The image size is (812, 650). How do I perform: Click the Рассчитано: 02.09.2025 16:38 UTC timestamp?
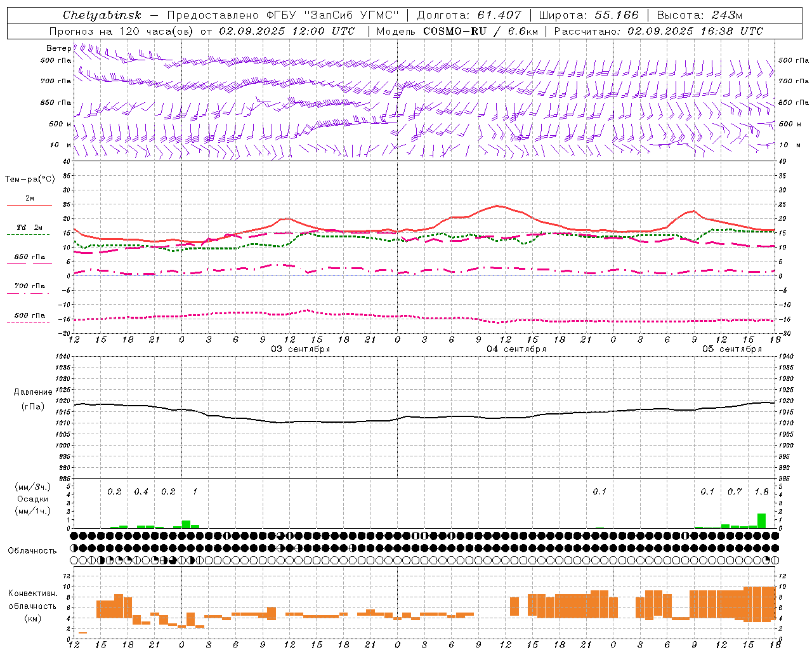658,31
